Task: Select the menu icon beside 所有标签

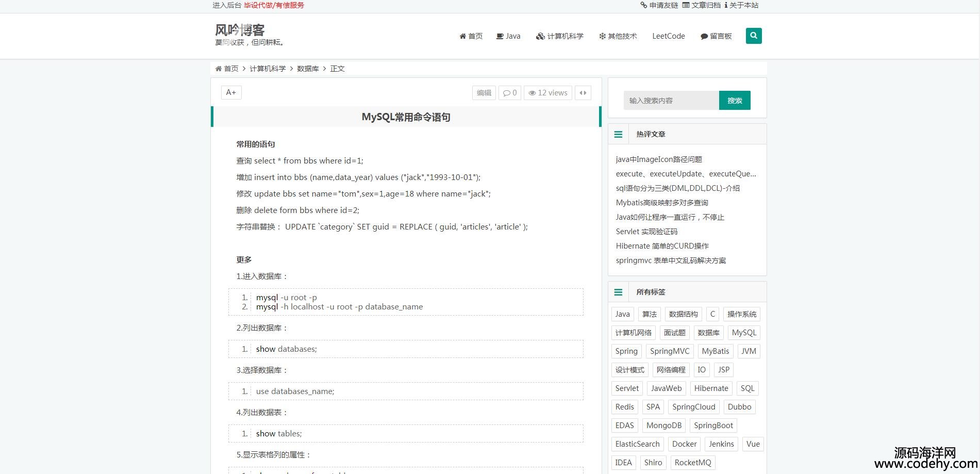Action: (618, 292)
